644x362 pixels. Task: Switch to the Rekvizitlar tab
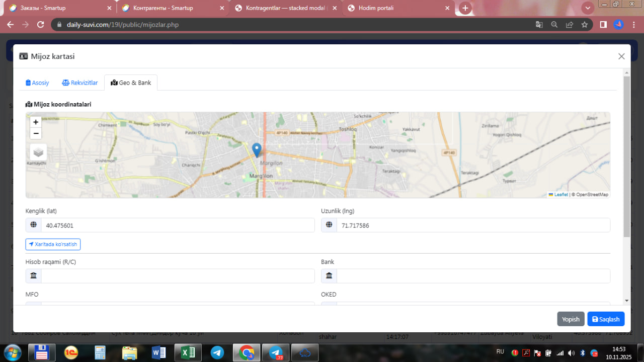coord(80,83)
